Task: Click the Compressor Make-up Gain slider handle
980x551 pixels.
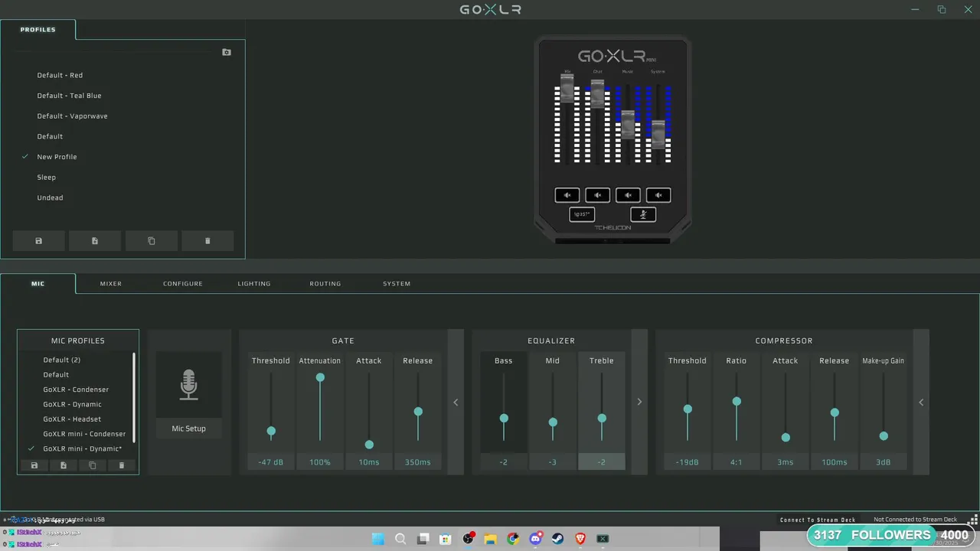Action: coord(884,436)
